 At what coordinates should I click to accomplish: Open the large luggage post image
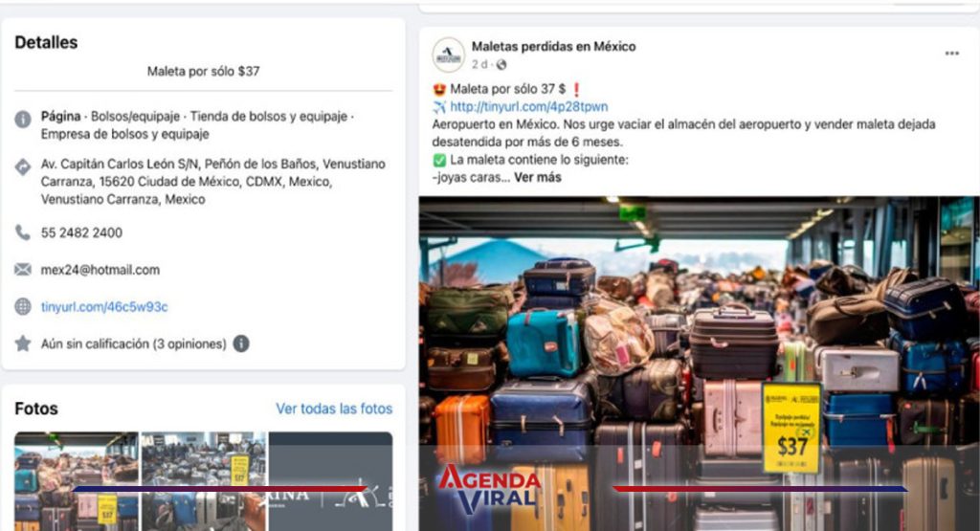[699, 364]
